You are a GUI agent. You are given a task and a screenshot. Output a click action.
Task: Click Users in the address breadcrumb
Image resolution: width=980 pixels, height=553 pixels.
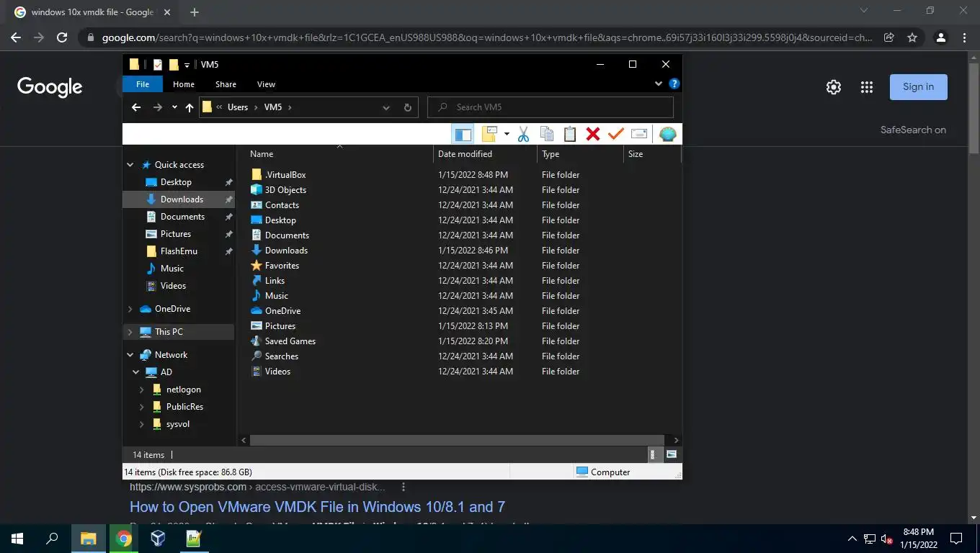point(238,107)
